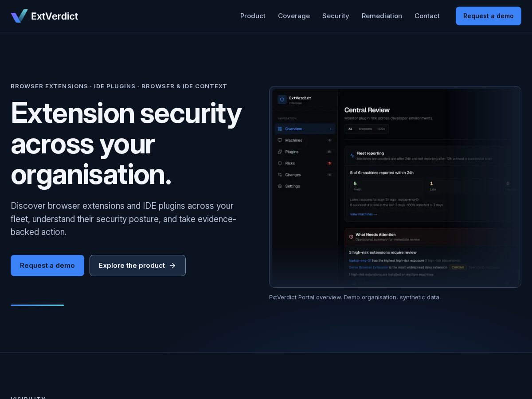Click the Settings gear icon in portal sidebar
This screenshot has width=532, height=399.
(280, 187)
